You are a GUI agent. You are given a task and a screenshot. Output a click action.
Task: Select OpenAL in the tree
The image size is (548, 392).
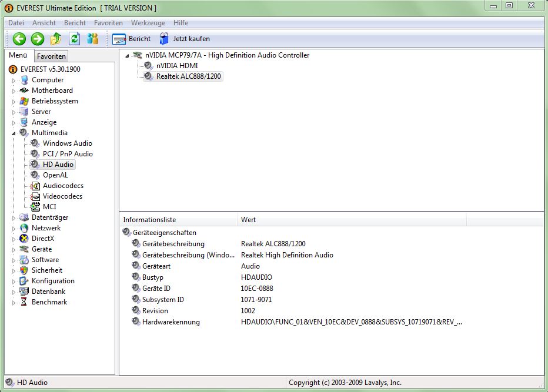click(55, 175)
